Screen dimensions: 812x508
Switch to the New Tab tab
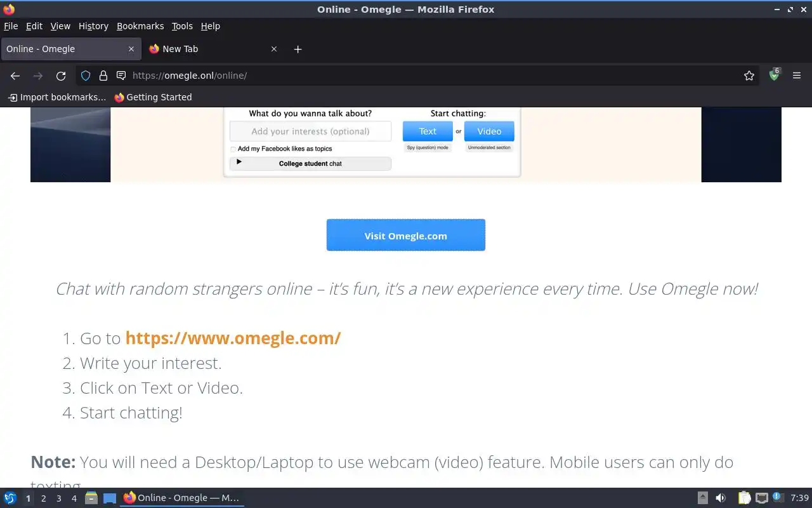[213, 49]
